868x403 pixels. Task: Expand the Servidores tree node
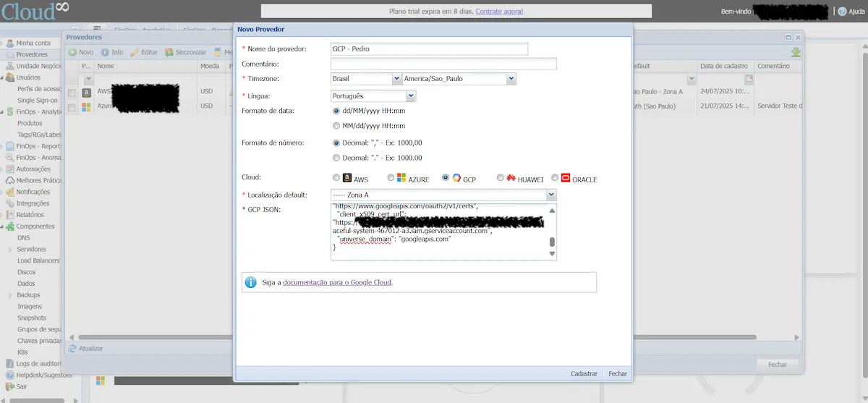point(12,250)
